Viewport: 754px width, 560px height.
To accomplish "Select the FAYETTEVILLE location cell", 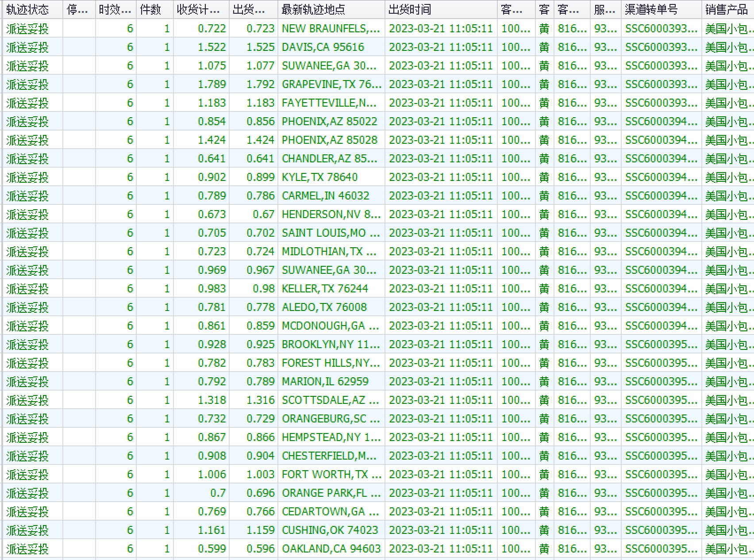I will (x=331, y=103).
